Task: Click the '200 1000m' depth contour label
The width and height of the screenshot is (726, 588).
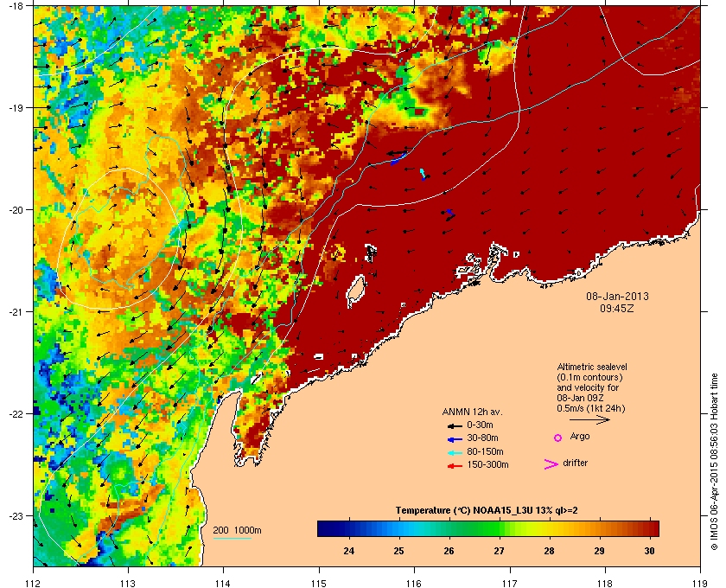Action: pyautogui.click(x=237, y=531)
